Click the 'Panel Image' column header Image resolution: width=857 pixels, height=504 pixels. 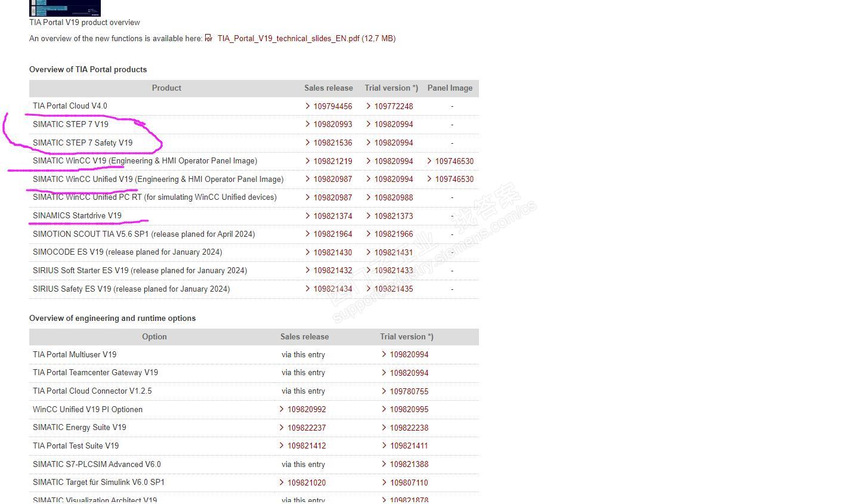point(450,88)
